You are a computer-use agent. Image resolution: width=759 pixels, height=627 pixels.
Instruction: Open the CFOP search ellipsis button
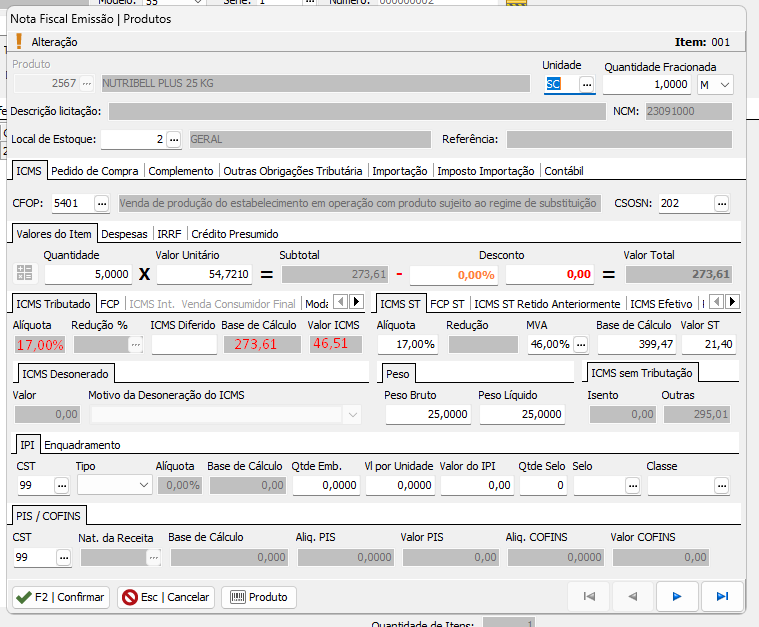point(101,204)
